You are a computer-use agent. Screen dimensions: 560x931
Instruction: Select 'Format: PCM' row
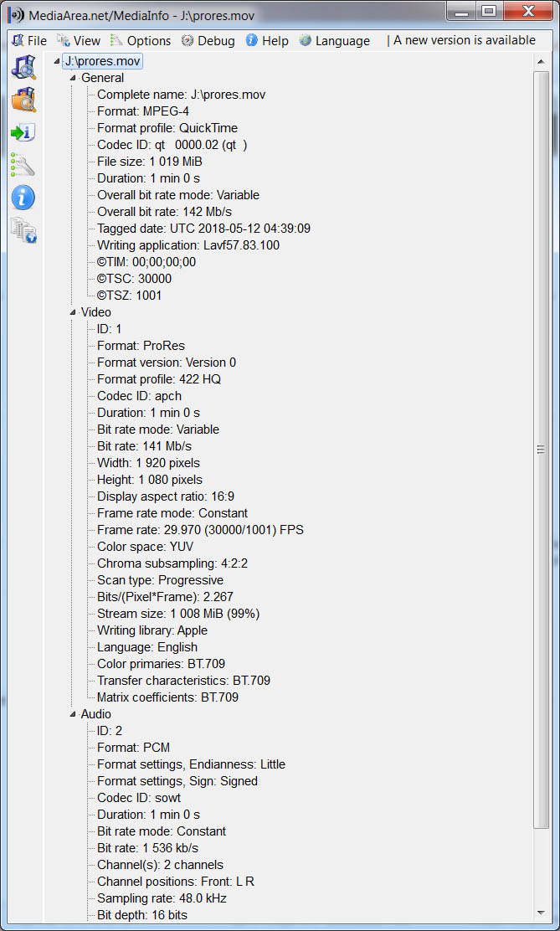point(134,748)
